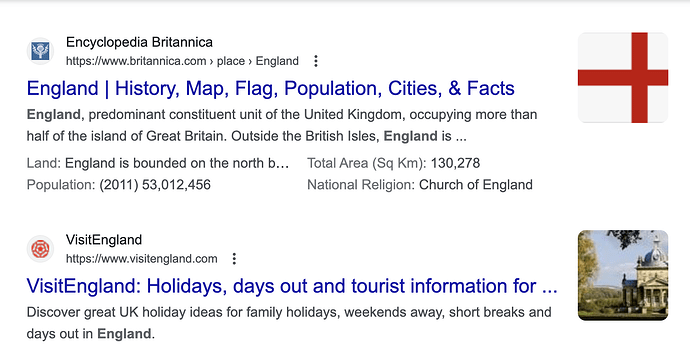The image size is (690, 360).
Task: Open the VisitEngland building thumbnail
Action: 623,275
